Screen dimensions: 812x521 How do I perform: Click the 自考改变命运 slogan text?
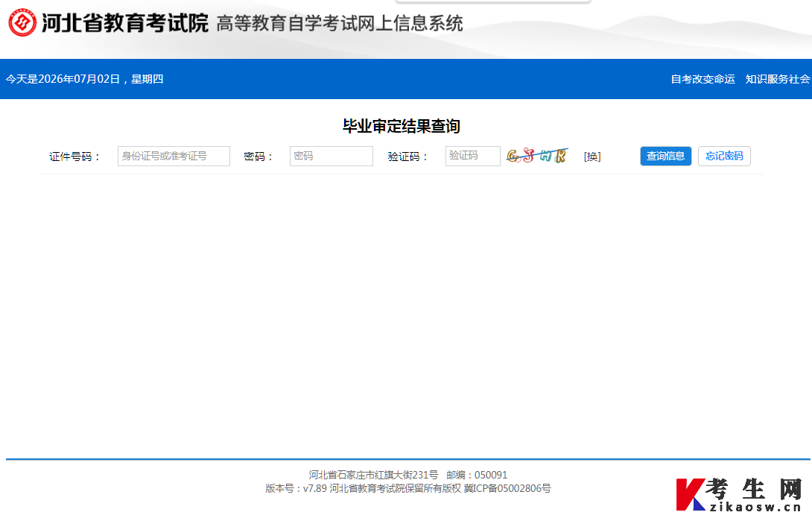coord(702,79)
